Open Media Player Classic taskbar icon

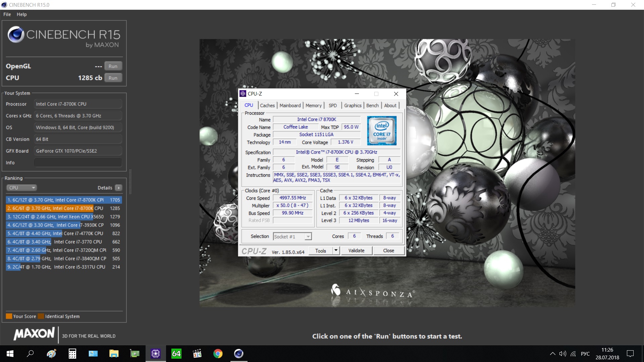(197, 353)
